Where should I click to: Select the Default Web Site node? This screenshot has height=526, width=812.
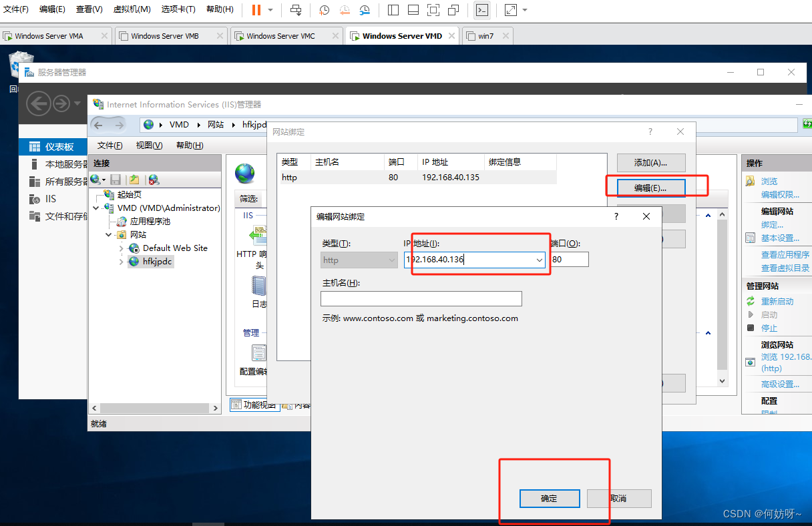[x=175, y=248]
